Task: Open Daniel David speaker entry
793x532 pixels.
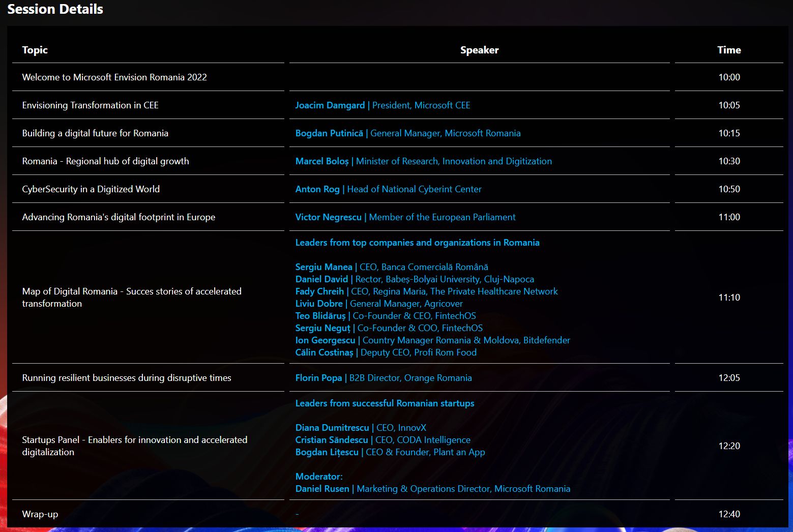Action: pos(415,279)
